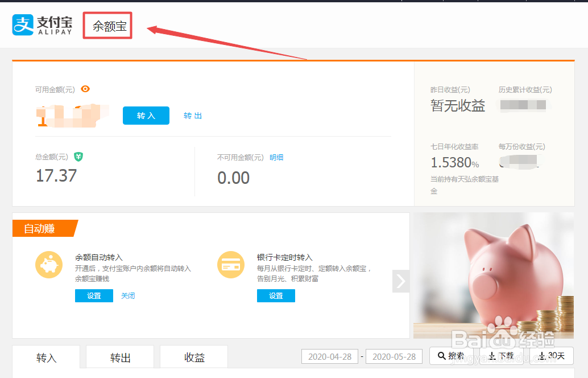The width and height of the screenshot is (588, 378).
Task: Click the 暂无收益 text
Action: tap(458, 105)
